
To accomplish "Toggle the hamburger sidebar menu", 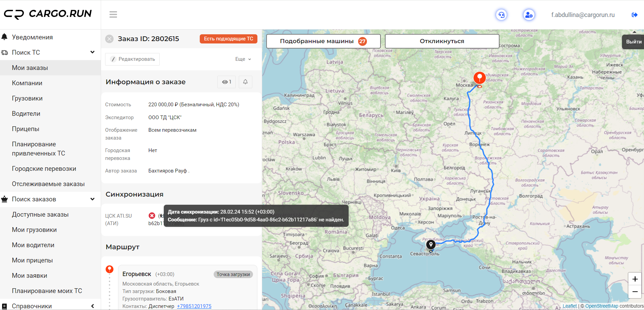I will 113,14.
